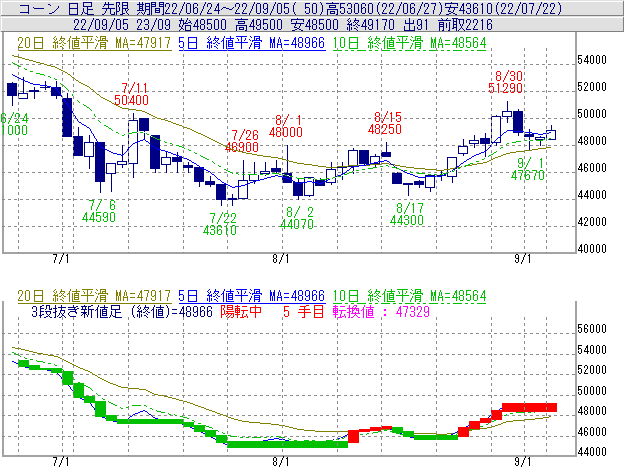Viewport: 624px width, 475px height.
Task: Click the upper chart's 10日 終値平滑 MA=48564 legend
Action: (409, 43)
